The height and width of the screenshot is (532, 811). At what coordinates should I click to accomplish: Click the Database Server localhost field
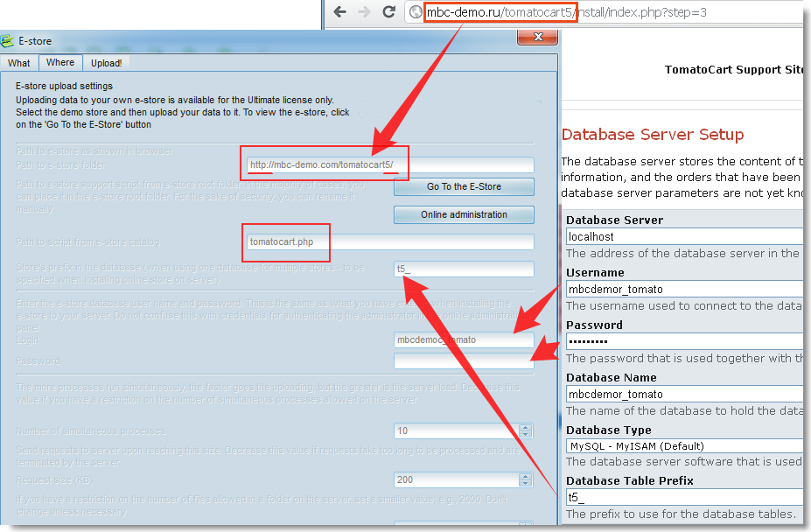click(683, 236)
